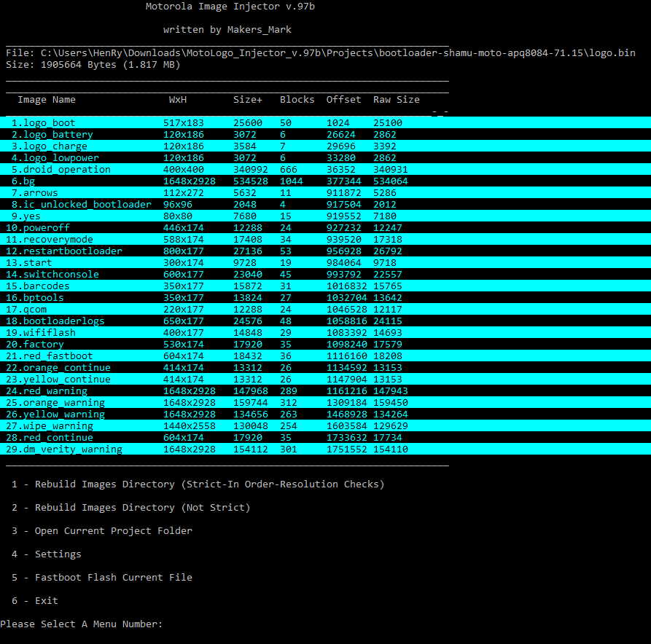Click the logo_battery row entry
The width and height of the screenshot is (651, 644).
coord(52,135)
